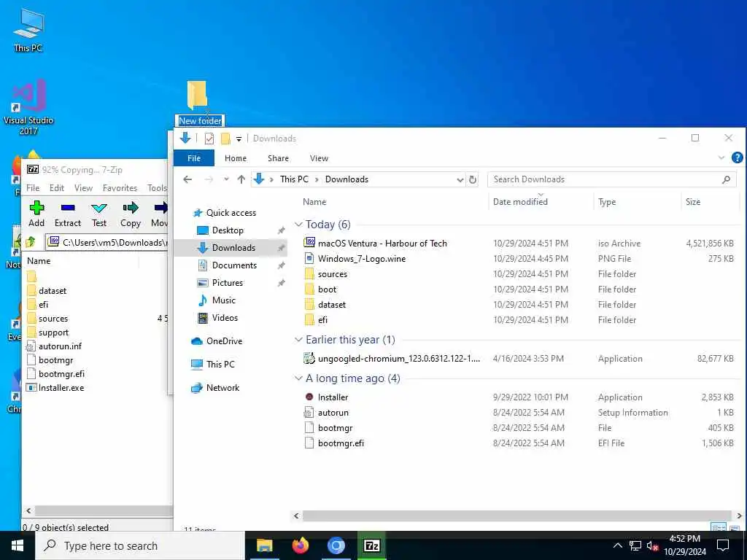Select Network in navigation pane
Image resolution: width=747 pixels, height=560 pixels.
[222, 388]
